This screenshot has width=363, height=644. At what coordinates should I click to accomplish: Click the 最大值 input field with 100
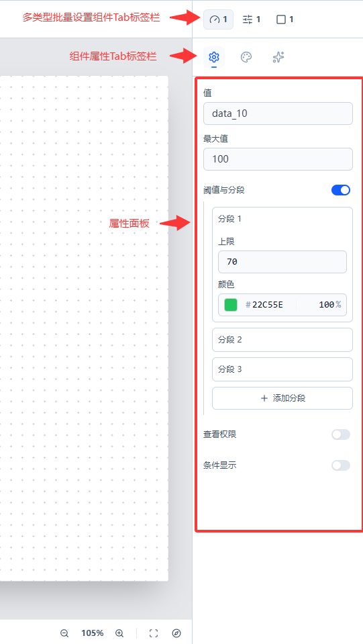(278, 159)
